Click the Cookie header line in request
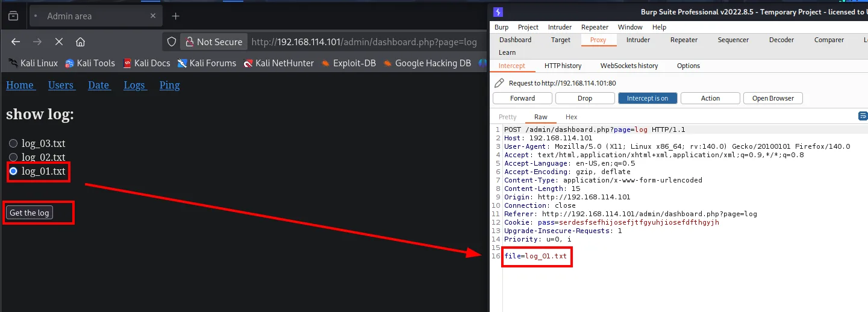 (x=611, y=222)
